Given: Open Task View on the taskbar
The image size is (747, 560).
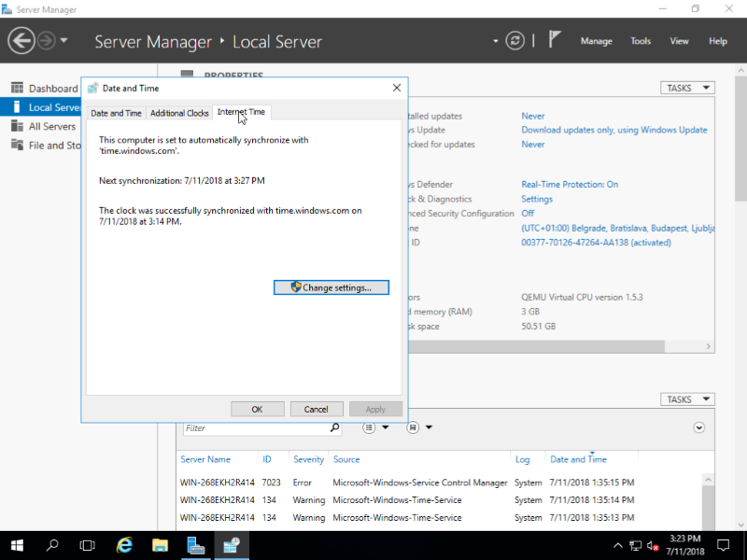Looking at the screenshot, I should [x=87, y=545].
